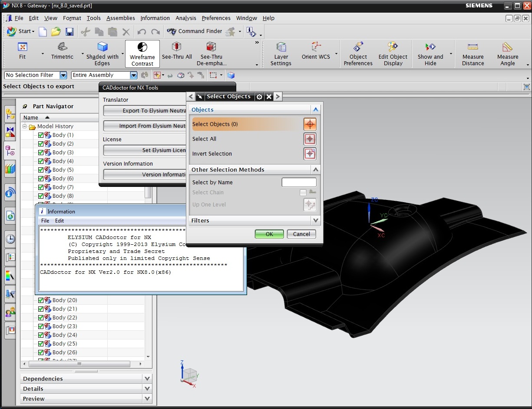
Task: Select Shaded with Edges rendering
Action: [x=102, y=54]
